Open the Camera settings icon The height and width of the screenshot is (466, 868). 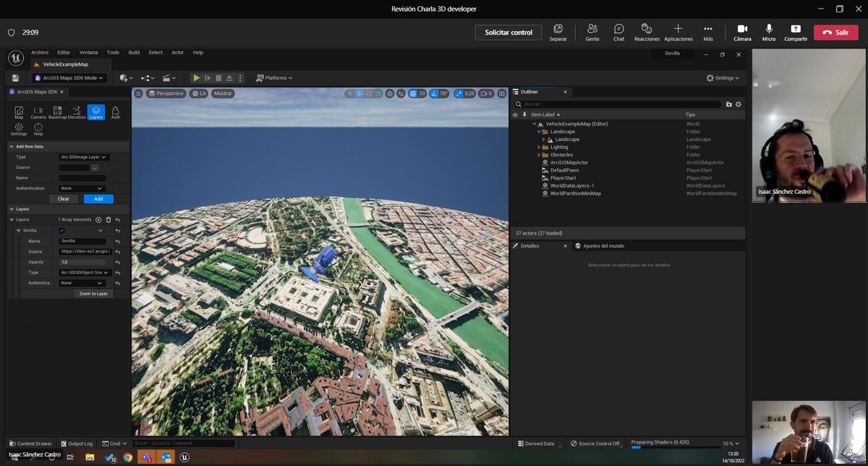38,112
